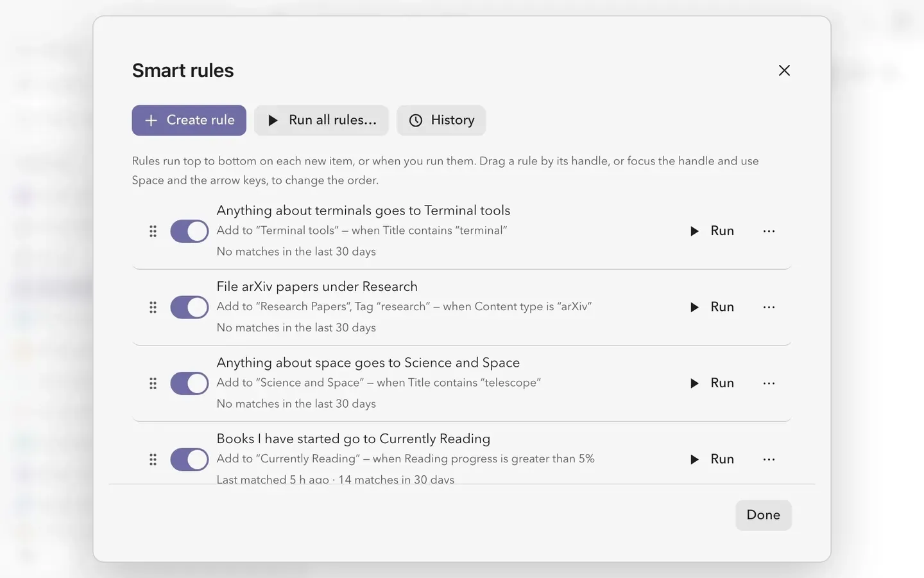Open rule History
The width and height of the screenshot is (924, 578).
pos(441,120)
